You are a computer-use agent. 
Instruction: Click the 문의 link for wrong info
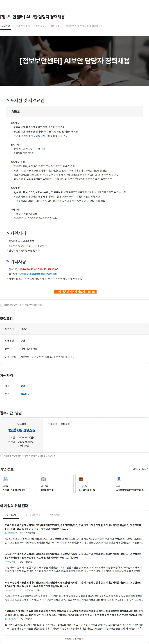34,305
